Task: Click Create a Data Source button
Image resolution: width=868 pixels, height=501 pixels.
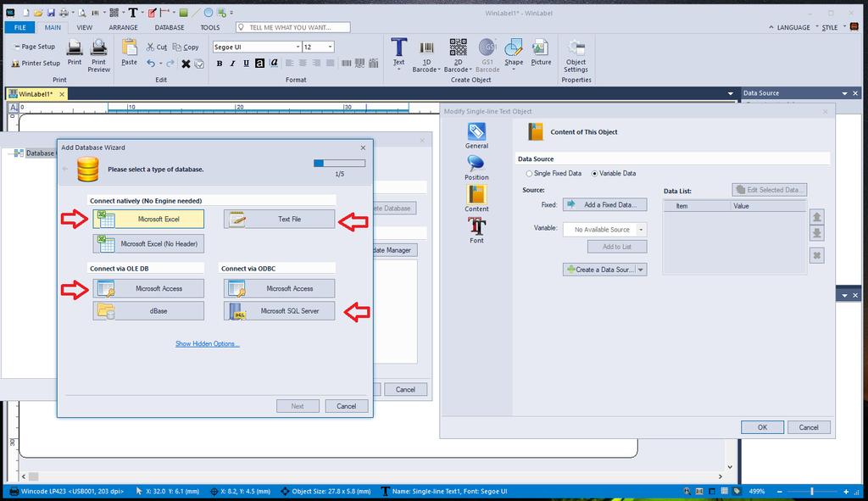Action: [x=599, y=270]
